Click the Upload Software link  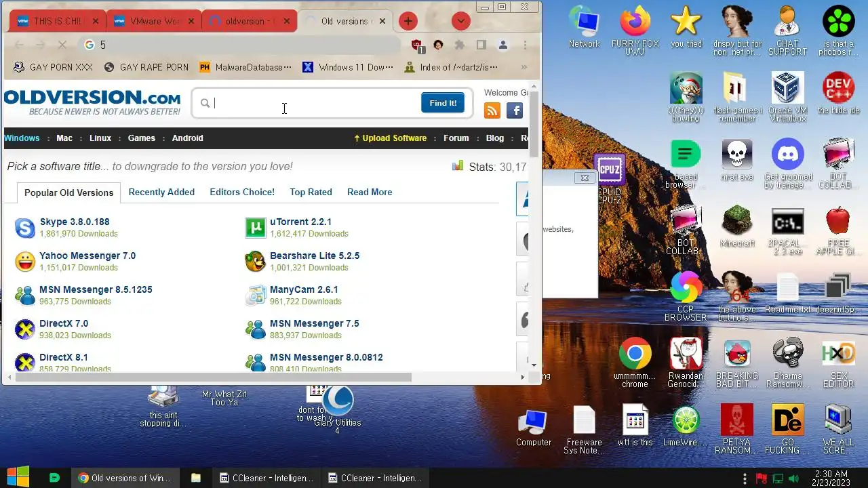tap(390, 138)
